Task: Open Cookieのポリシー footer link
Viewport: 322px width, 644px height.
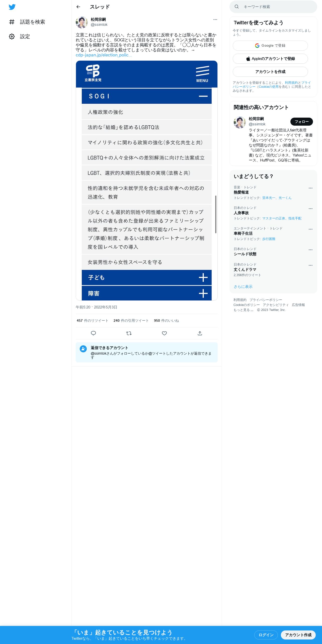Action: point(247,305)
